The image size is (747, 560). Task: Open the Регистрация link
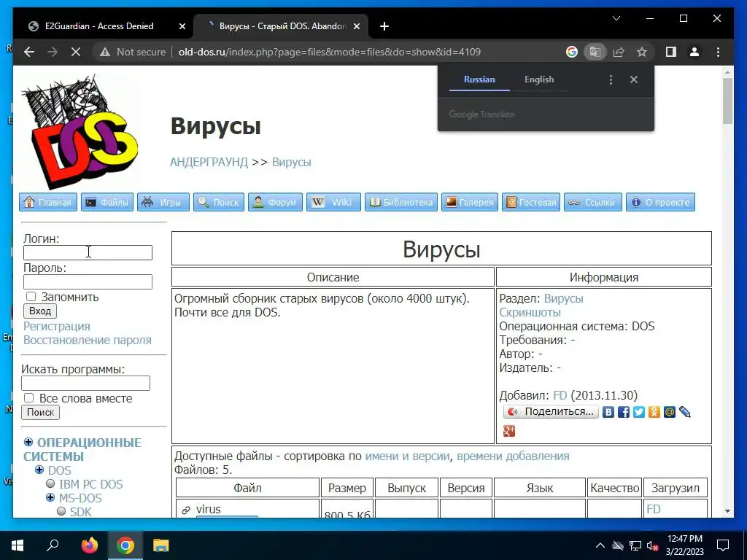[x=57, y=326]
